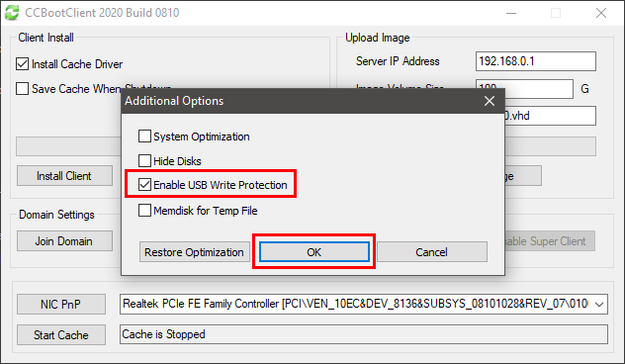
Task: Expand the Realtek network adapter dropdown
Action: (599, 305)
